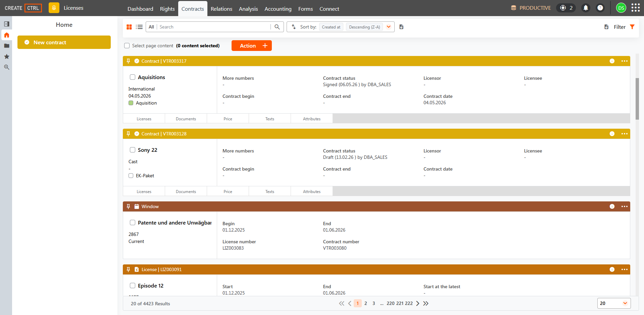Screen dimensions: 644x315
Task: Open Price tab of Contract VTR003317
Action: [x=228, y=119]
